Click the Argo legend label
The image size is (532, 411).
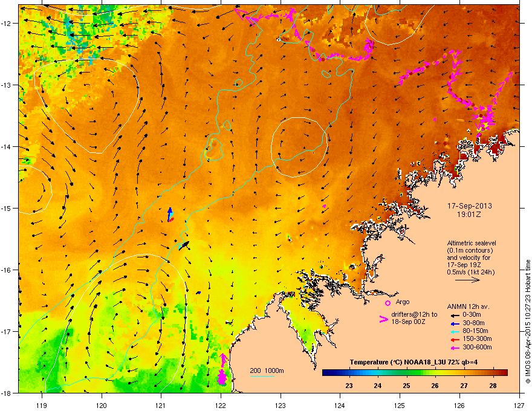[403, 302]
